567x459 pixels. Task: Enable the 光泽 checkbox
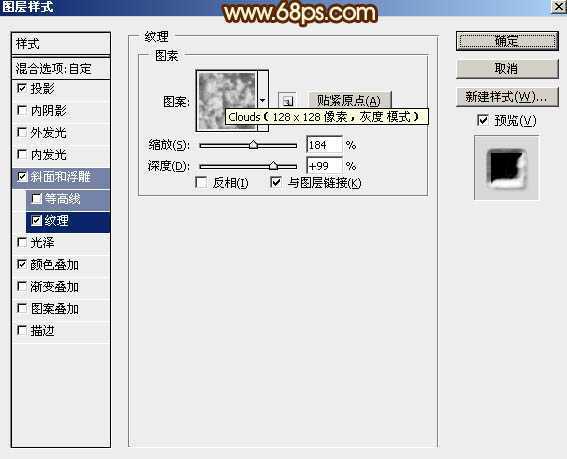click(x=22, y=242)
